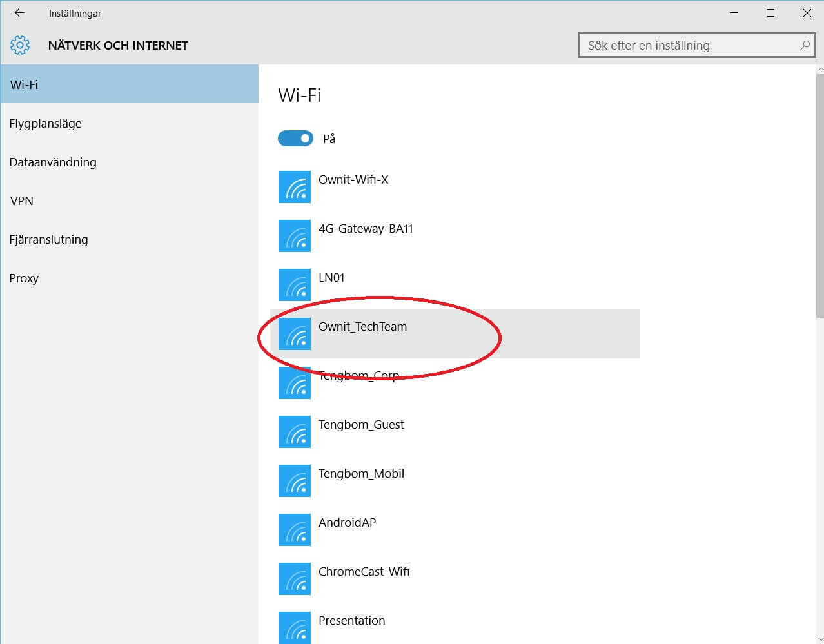Open Dataanvändning section
824x644 pixels.
(129, 162)
